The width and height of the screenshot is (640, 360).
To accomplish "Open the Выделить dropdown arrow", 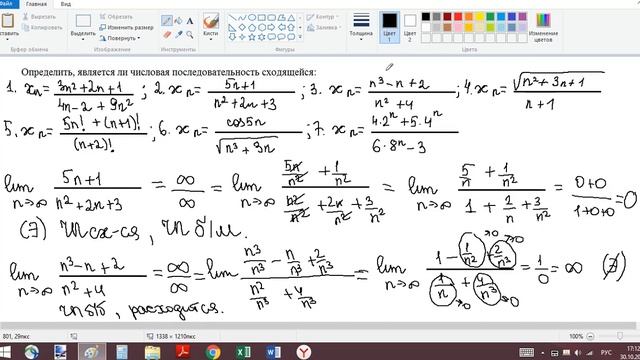I will coord(83,39).
